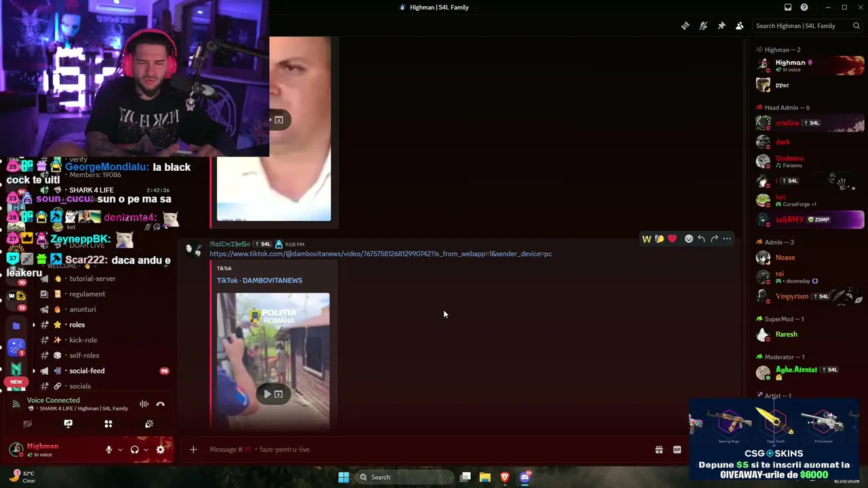View Godeanu in the member list

pyautogui.click(x=810, y=161)
